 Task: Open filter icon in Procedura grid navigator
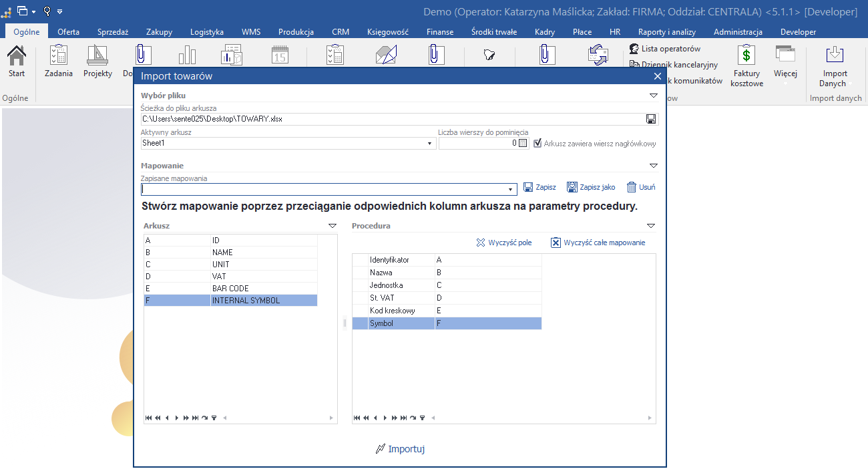pyautogui.click(x=422, y=418)
